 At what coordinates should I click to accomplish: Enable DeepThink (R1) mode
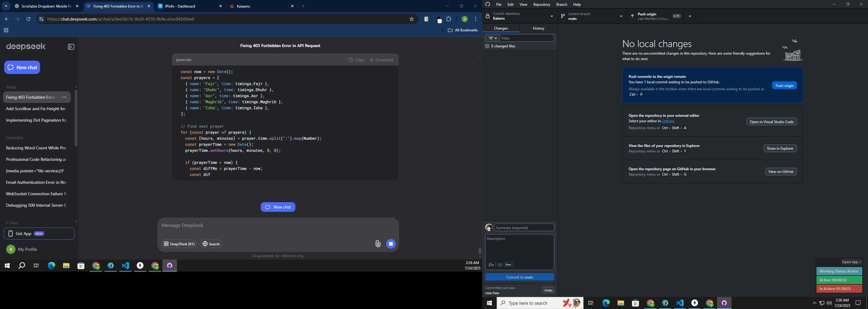pos(179,244)
